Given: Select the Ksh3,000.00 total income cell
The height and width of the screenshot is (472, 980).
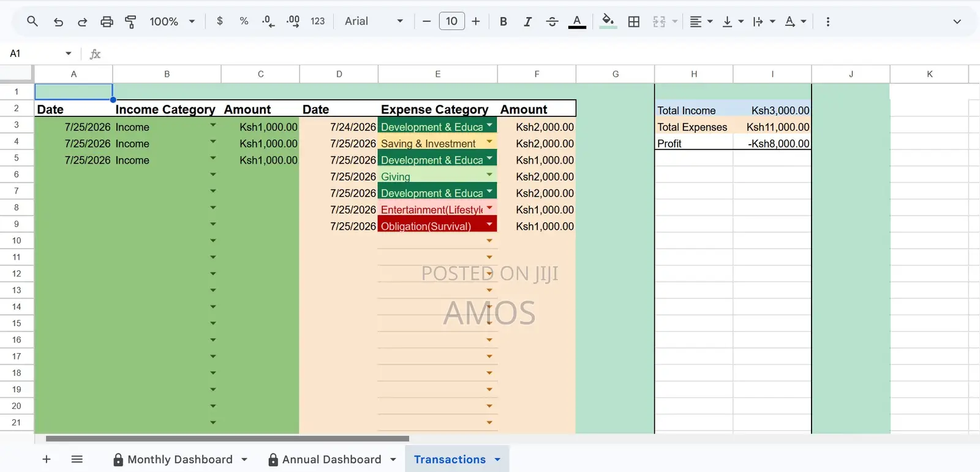Looking at the screenshot, I should 772,110.
